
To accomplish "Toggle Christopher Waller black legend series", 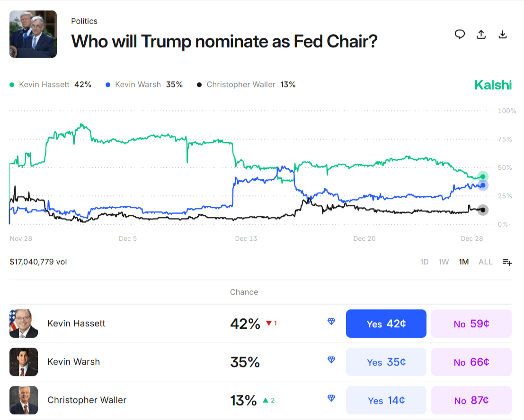I will point(246,85).
